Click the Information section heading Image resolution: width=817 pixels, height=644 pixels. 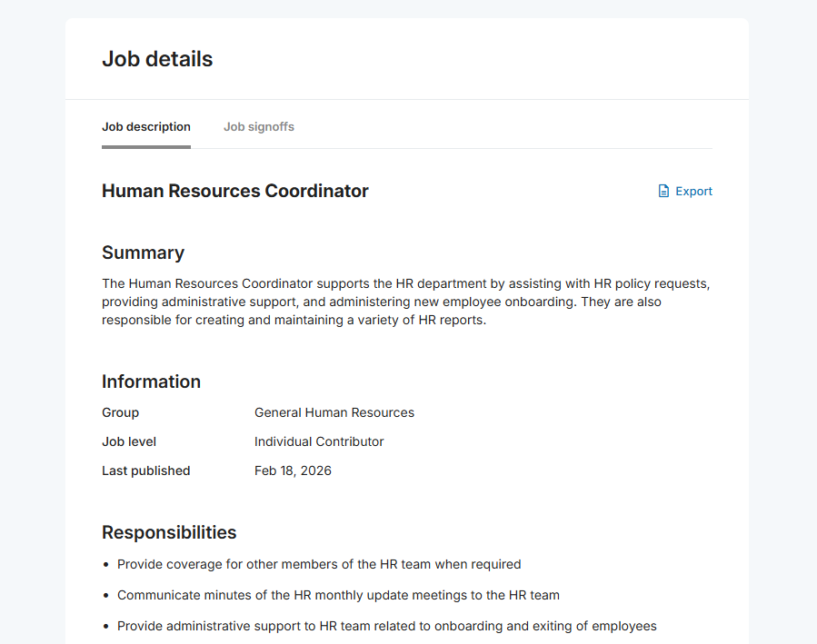point(151,381)
